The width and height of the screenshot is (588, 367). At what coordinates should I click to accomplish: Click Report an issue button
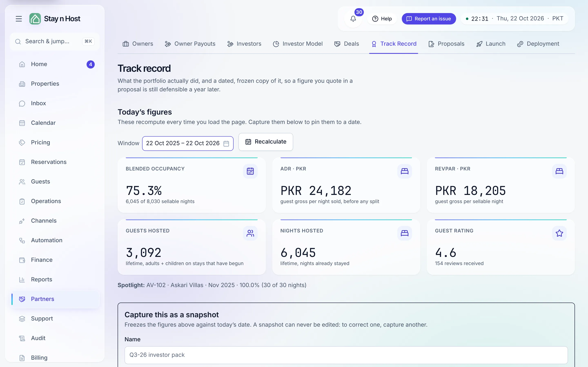pyautogui.click(x=429, y=19)
